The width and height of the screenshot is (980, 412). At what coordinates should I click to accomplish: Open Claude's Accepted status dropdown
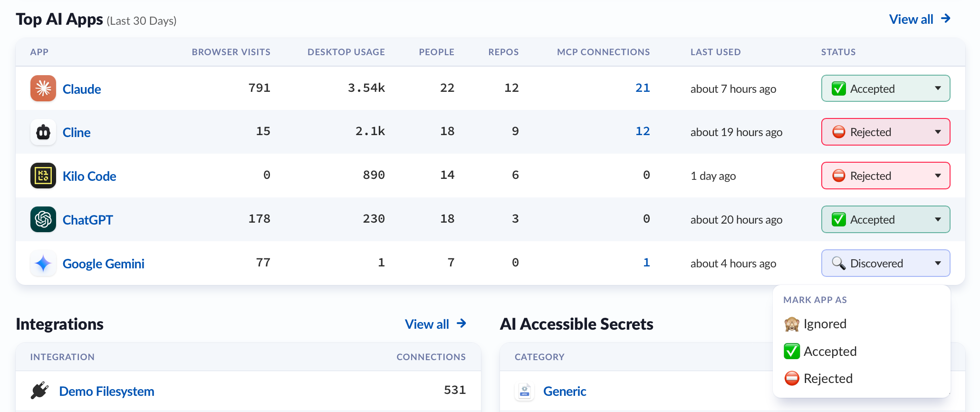[x=885, y=88]
